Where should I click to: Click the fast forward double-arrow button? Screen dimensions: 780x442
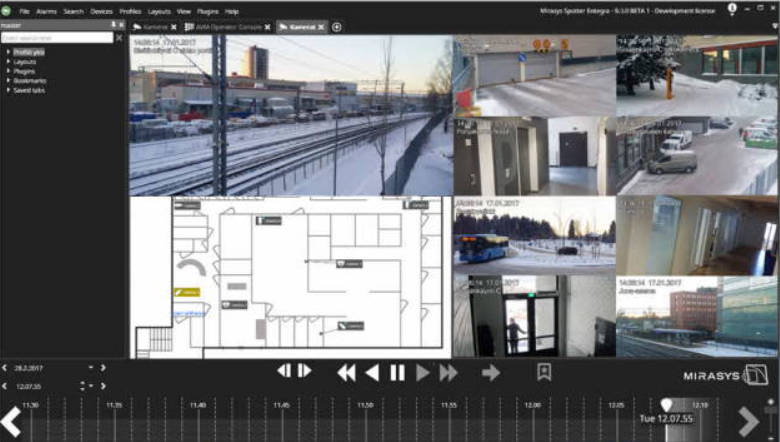448,372
